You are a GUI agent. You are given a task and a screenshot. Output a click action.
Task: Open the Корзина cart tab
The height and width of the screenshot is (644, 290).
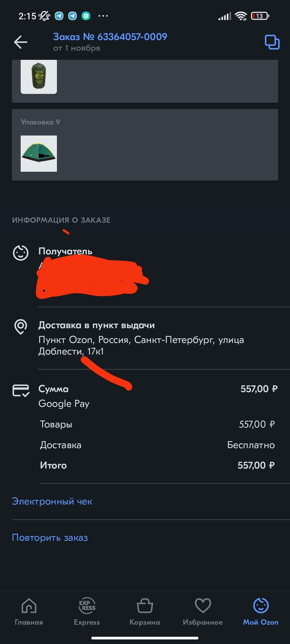point(145,612)
